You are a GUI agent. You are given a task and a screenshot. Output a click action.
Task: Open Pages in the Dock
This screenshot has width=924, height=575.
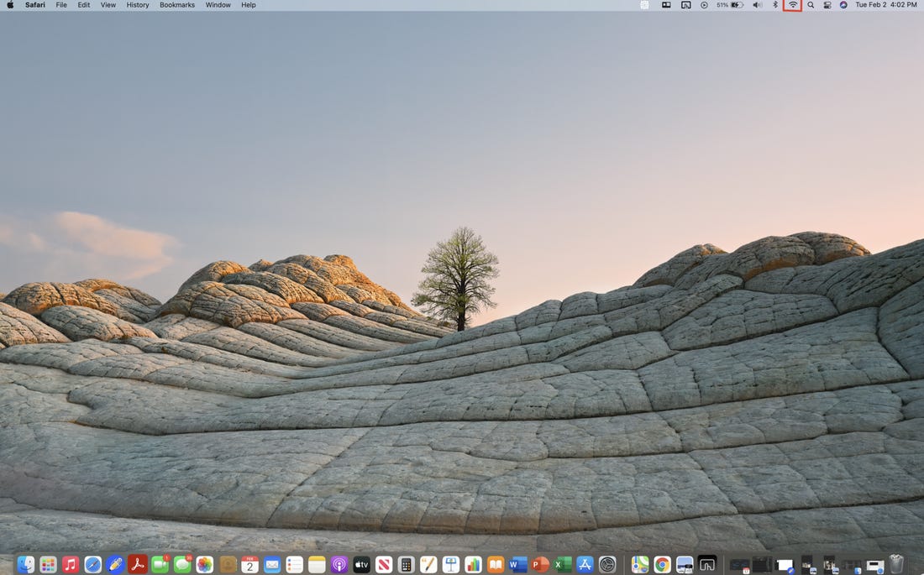pyautogui.click(x=428, y=564)
